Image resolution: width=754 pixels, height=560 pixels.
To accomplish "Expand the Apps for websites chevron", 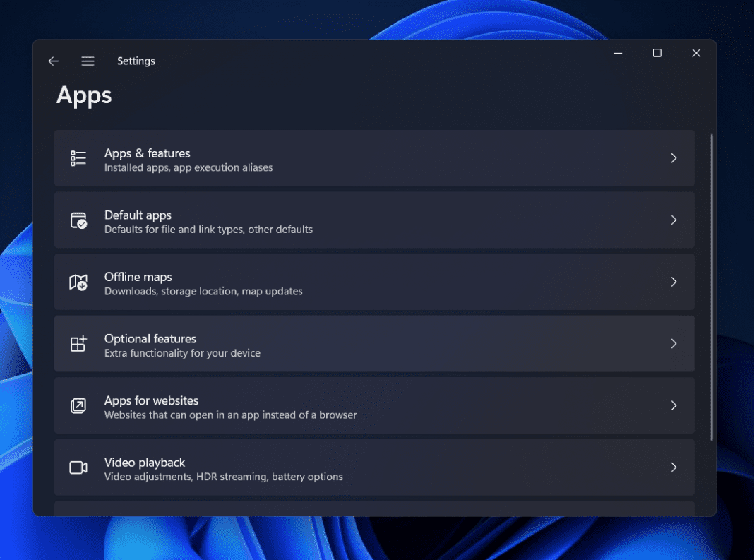I will [674, 405].
